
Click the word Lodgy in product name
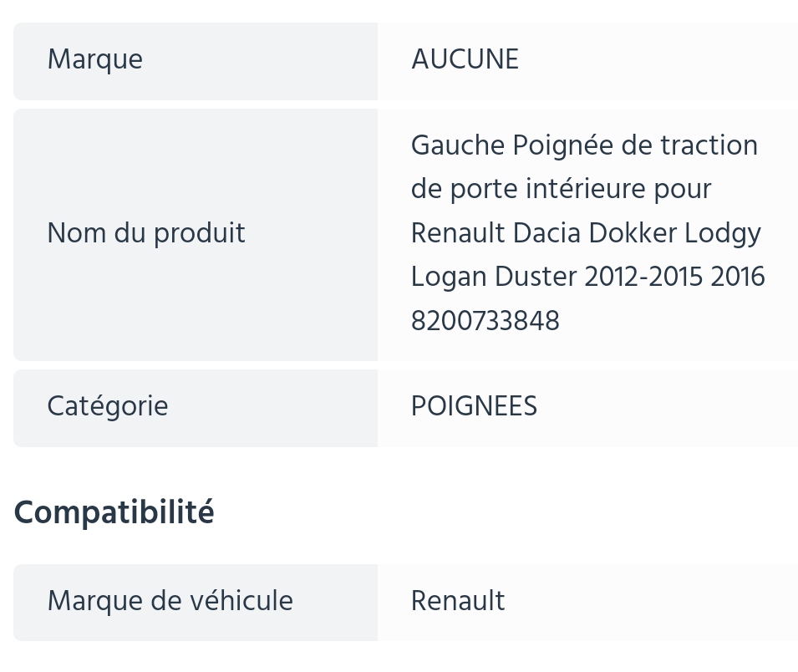click(723, 235)
